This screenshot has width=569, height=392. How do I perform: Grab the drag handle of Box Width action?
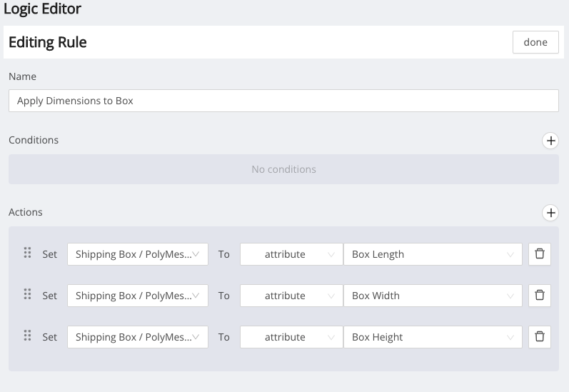28,295
